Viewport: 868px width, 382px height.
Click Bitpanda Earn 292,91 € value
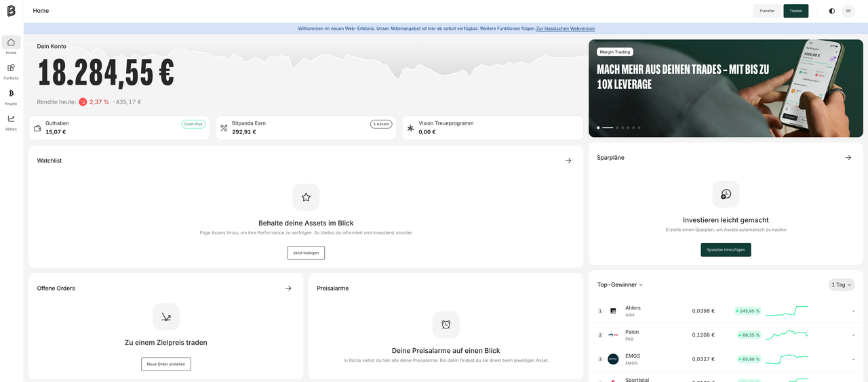point(244,132)
